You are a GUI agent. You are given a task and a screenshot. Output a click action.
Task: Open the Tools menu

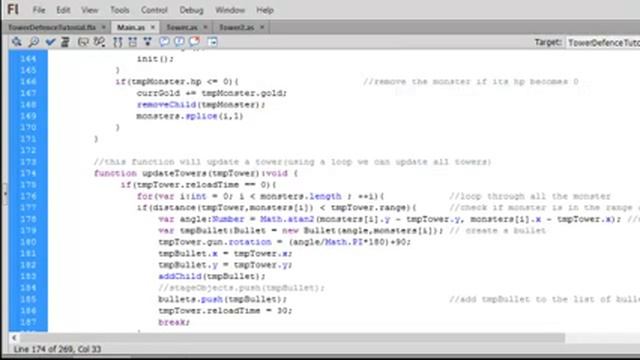(120, 10)
